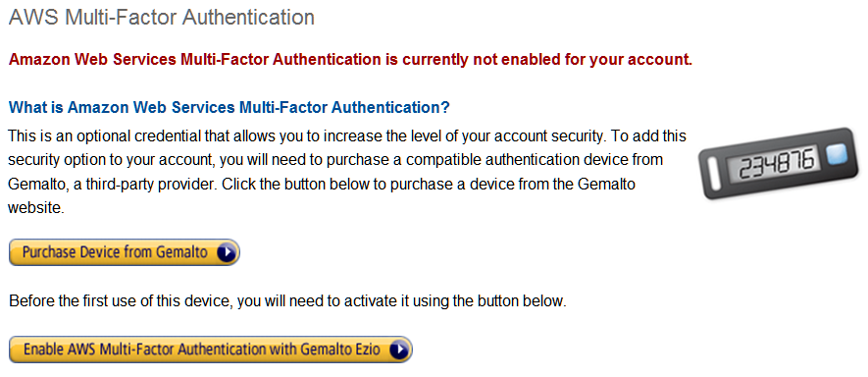Click the What is Amazon Web Services question heading
The height and width of the screenshot is (377, 868).
[x=230, y=107]
